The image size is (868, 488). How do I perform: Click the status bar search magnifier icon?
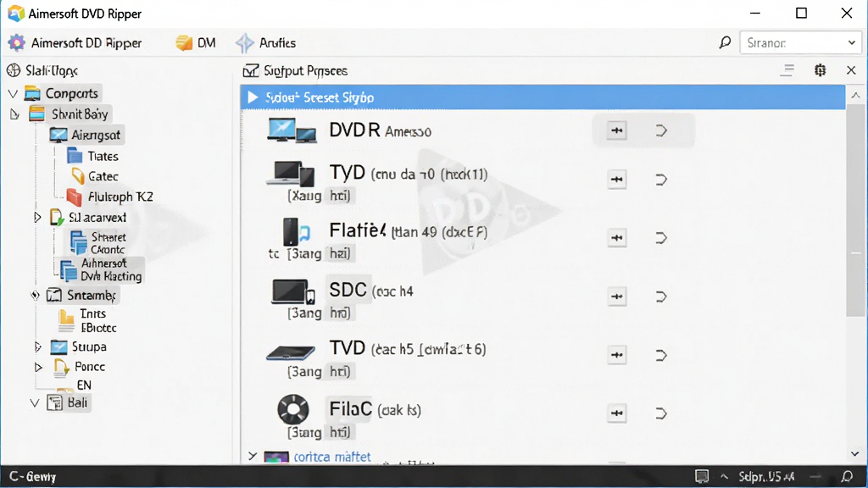coord(847,476)
